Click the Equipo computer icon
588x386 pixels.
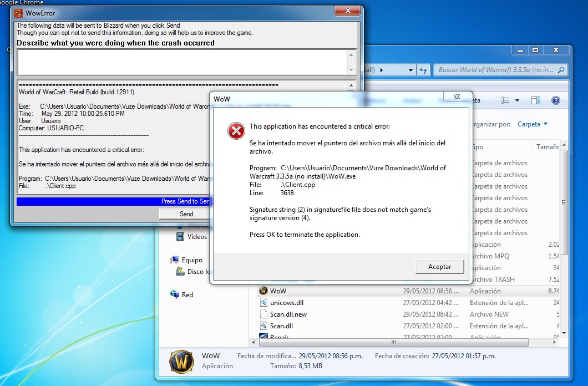[175, 260]
